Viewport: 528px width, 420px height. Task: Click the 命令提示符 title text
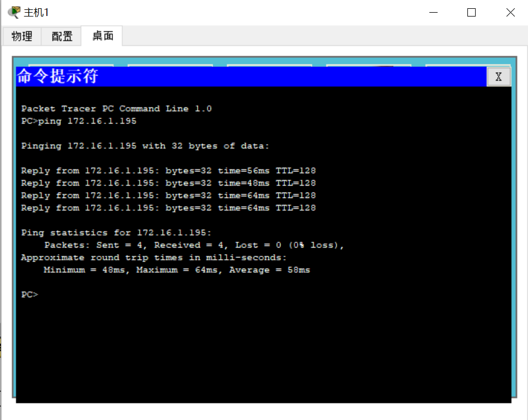[57, 76]
